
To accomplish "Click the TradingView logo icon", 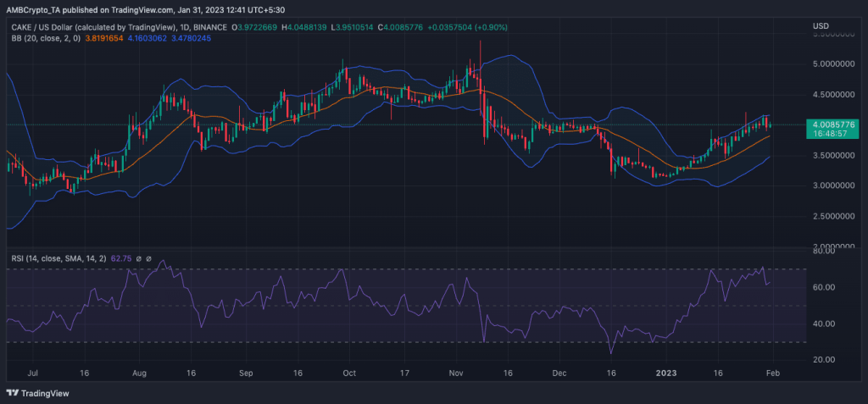I will point(14,393).
